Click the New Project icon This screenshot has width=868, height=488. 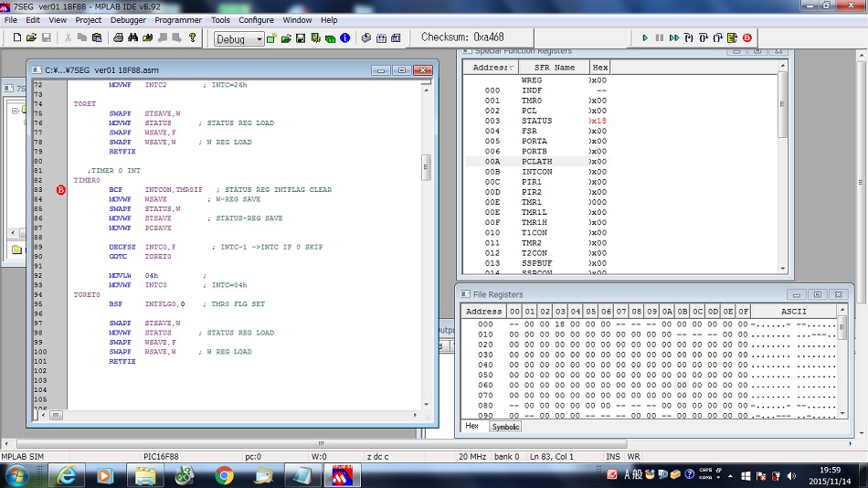click(x=271, y=38)
